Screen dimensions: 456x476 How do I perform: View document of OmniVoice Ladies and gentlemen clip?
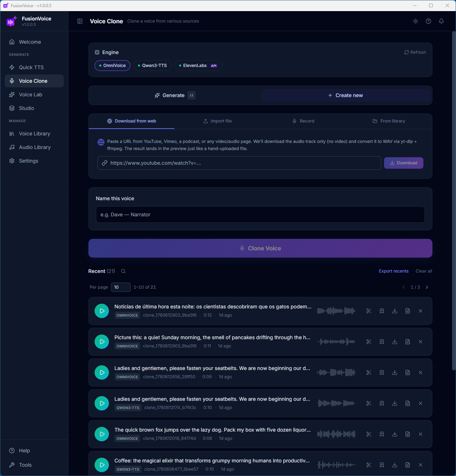(x=408, y=372)
